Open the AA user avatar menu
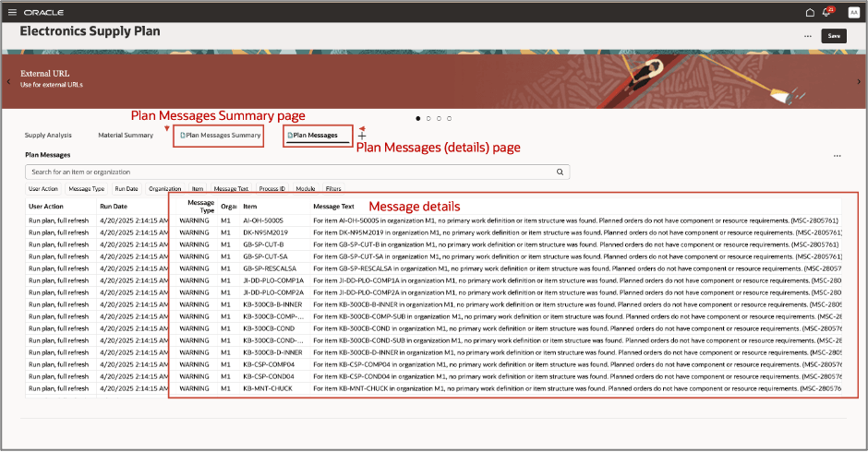Viewport: 868px width, 452px height. coord(853,12)
